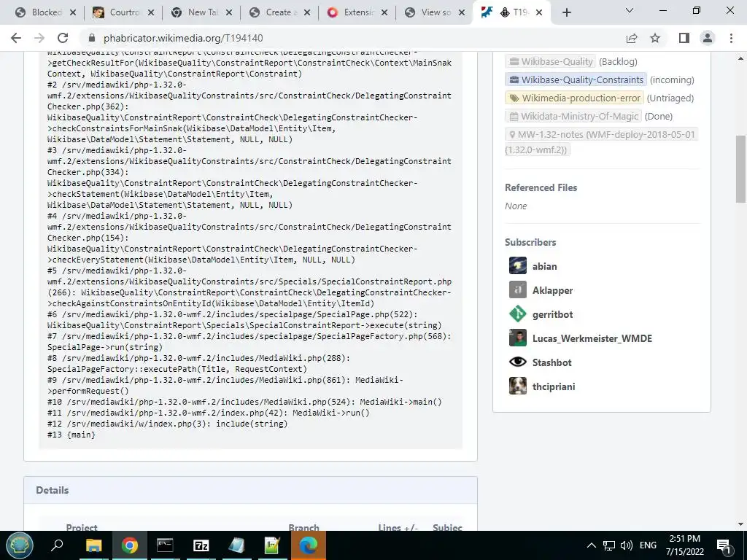
Task: Open the volume control in tray
Action: [x=627, y=545]
